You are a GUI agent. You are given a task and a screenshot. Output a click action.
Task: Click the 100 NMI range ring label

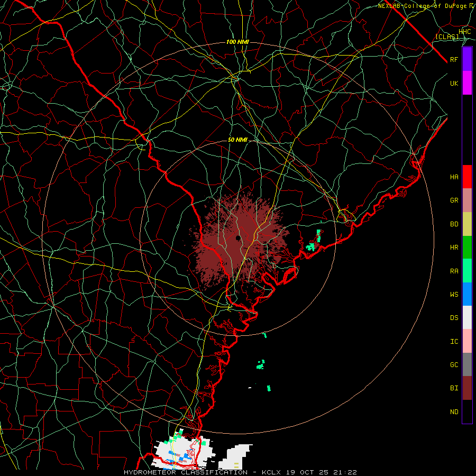237,42
